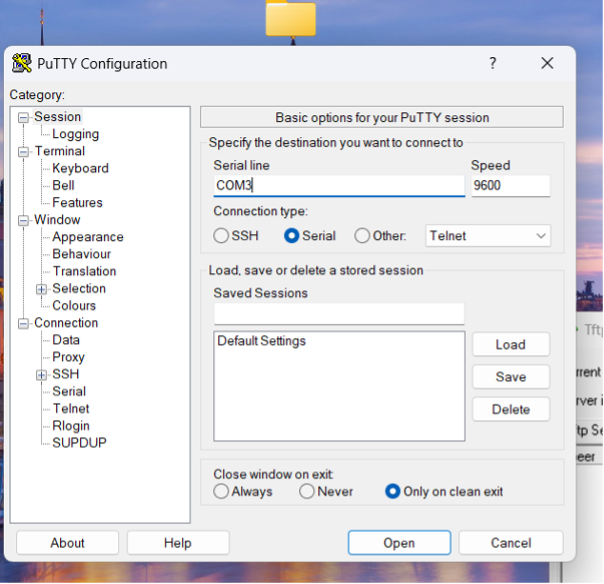Click the desktop folder icon

tap(290, 18)
